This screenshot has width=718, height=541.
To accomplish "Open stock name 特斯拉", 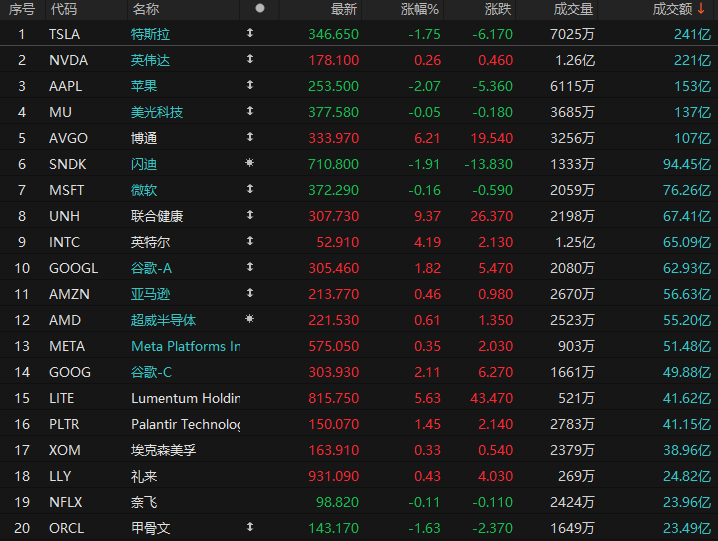I will [x=150, y=34].
